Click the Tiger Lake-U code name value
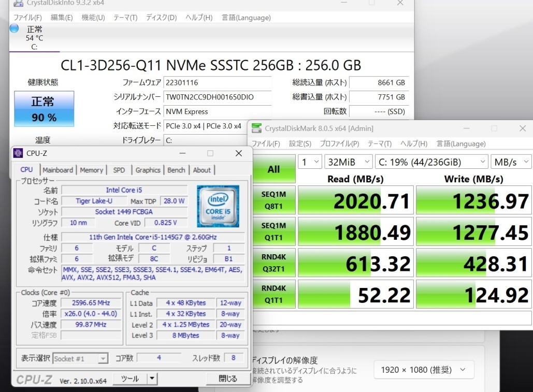533x392 pixels. click(x=94, y=201)
